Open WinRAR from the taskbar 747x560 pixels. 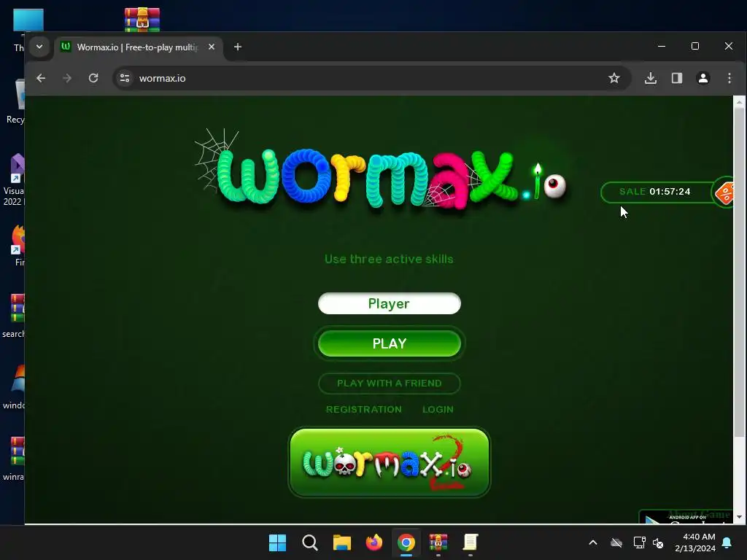438,542
